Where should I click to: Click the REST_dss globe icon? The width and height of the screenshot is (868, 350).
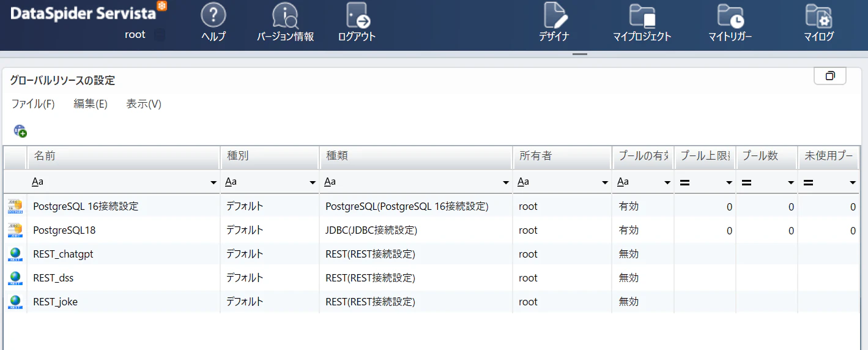(x=15, y=278)
